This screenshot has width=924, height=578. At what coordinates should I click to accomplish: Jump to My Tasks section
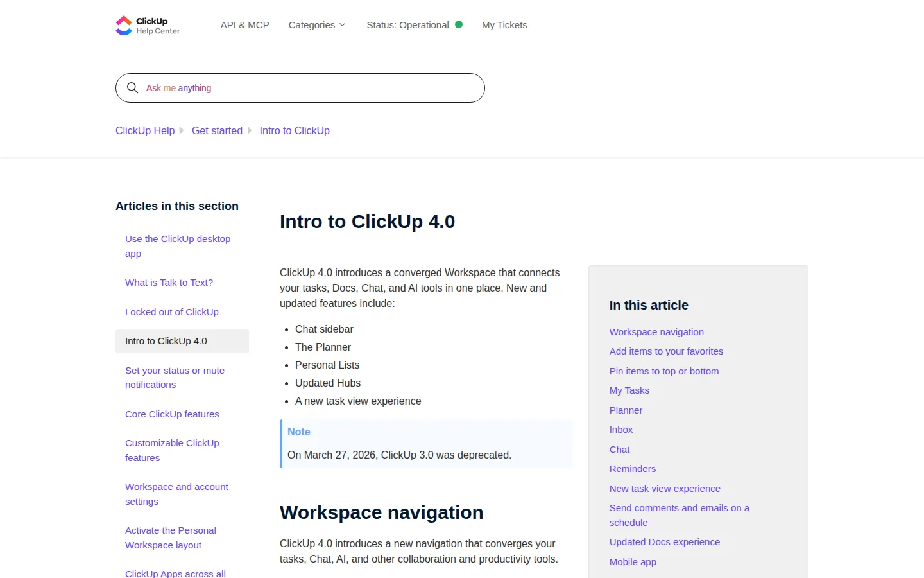point(629,390)
